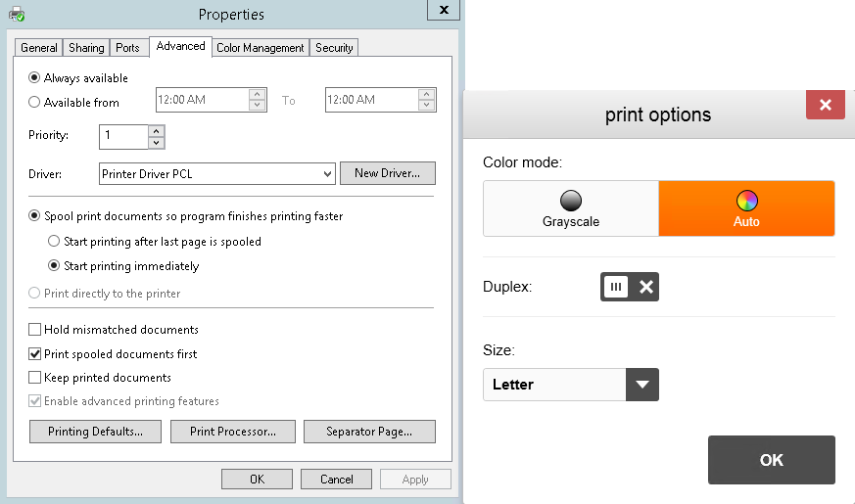855x504 pixels.
Task: Enable Keep printed documents checkbox
Action: (35, 378)
